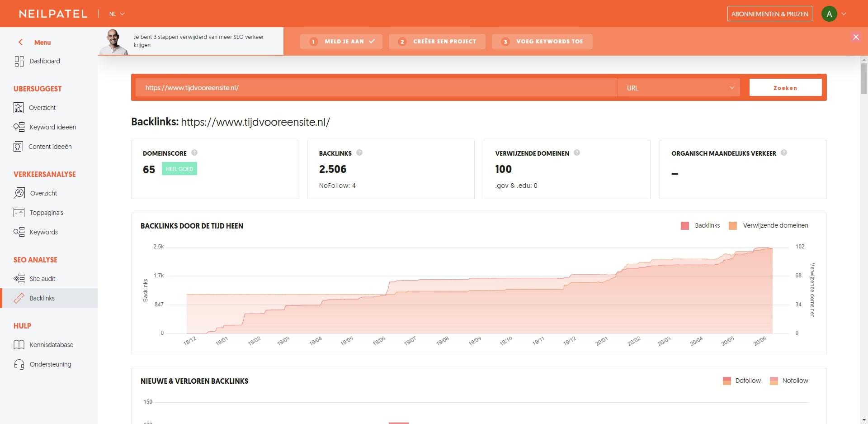Click Organisch maandelijks verkeer help icon

tap(784, 152)
